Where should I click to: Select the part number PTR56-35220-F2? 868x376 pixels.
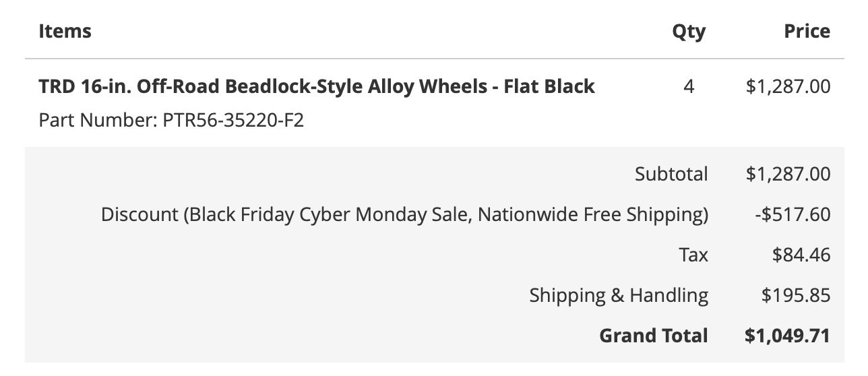coord(233,121)
